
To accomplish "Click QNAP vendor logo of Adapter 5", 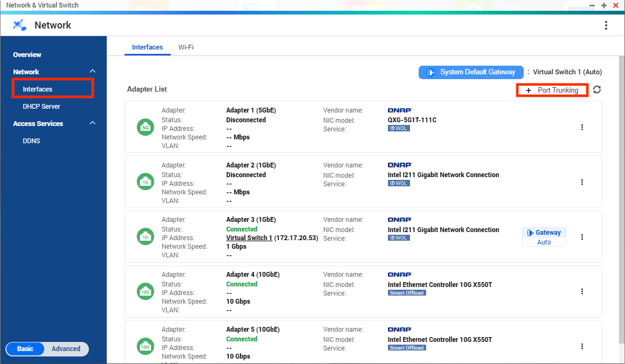I will [400, 330].
